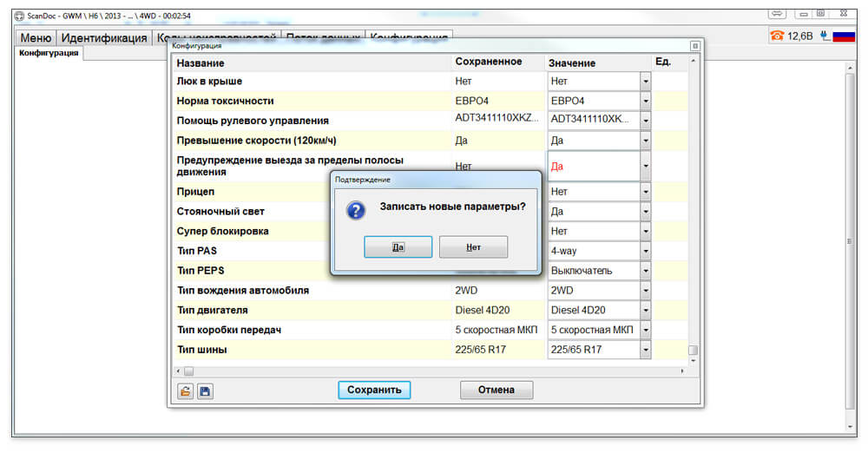868x453 pixels.
Task: Open the Меню menu
Action: coord(36,37)
